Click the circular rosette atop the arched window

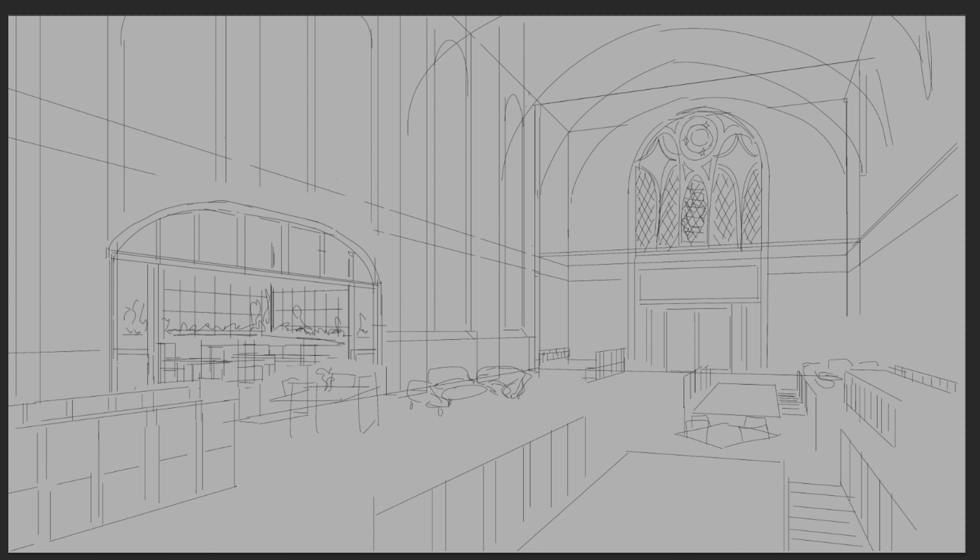pyautogui.click(x=697, y=138)
